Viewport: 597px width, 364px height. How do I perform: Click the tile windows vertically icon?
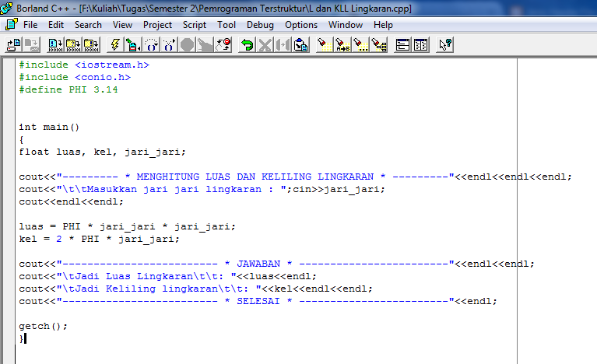421,45
